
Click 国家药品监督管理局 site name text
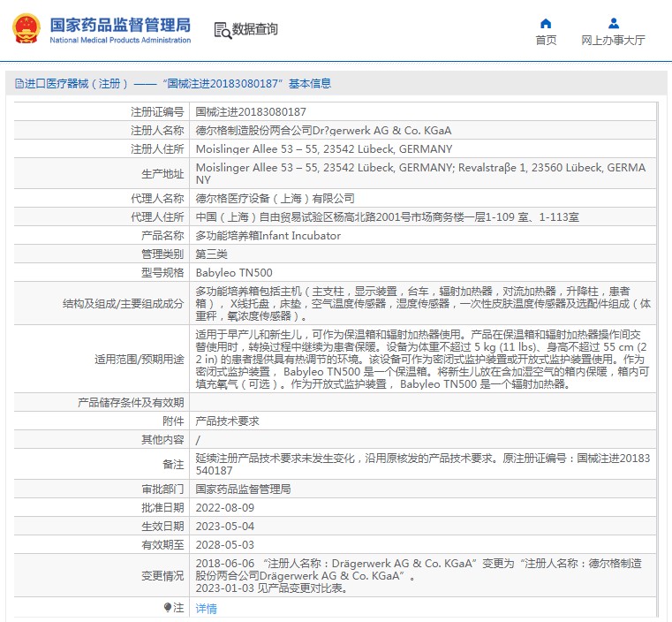[x=119, y=24]
